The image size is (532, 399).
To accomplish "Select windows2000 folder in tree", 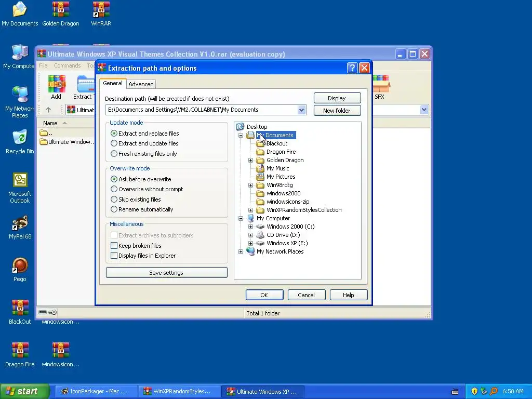I will (x=283, y=193).
